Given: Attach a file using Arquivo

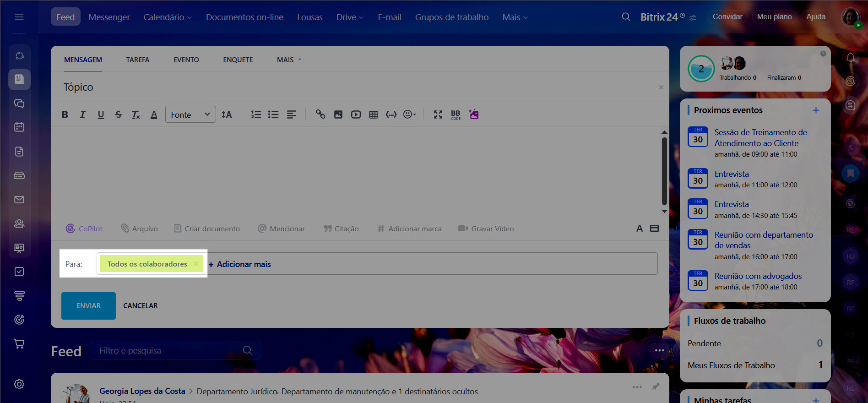Looking at the screenshot, I should tap(140, 229).
